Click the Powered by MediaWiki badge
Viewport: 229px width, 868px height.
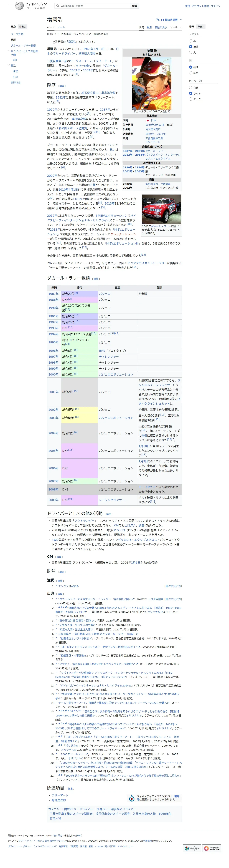pos(212,848)
